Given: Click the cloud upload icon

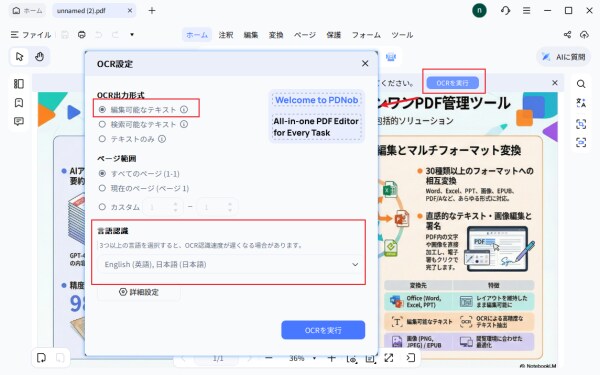Looking at the screenshot, I should click(x=584, y=35).
